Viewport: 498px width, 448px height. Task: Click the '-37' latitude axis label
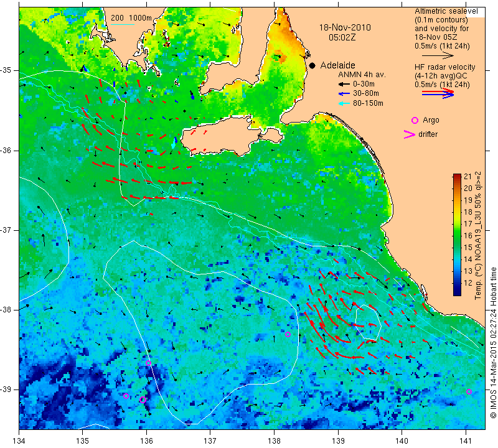[7, 230]
